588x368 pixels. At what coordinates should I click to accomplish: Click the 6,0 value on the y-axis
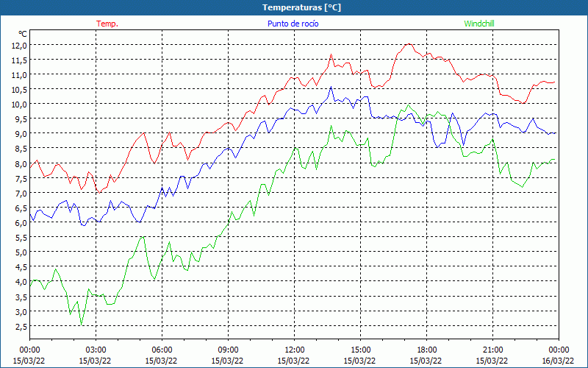coord(21,223)
